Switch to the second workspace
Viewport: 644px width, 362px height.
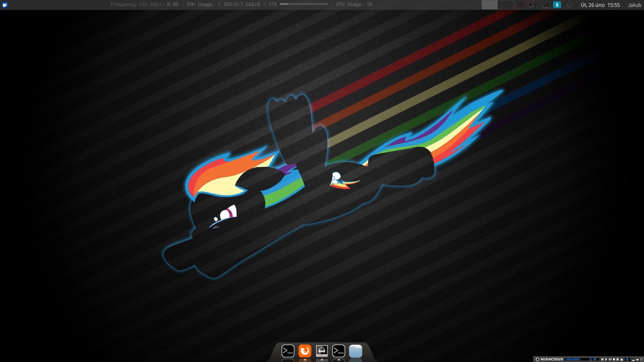coord(506,5)
